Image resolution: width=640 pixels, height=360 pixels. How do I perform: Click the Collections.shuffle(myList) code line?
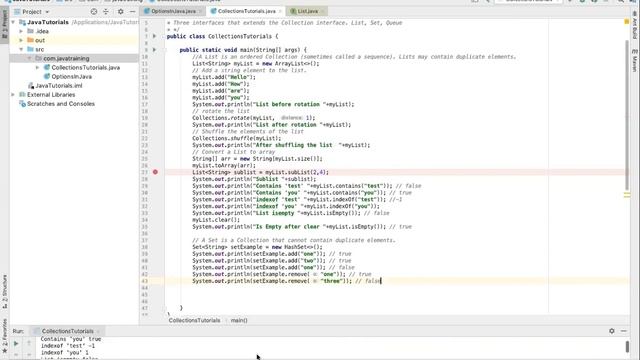237,138
